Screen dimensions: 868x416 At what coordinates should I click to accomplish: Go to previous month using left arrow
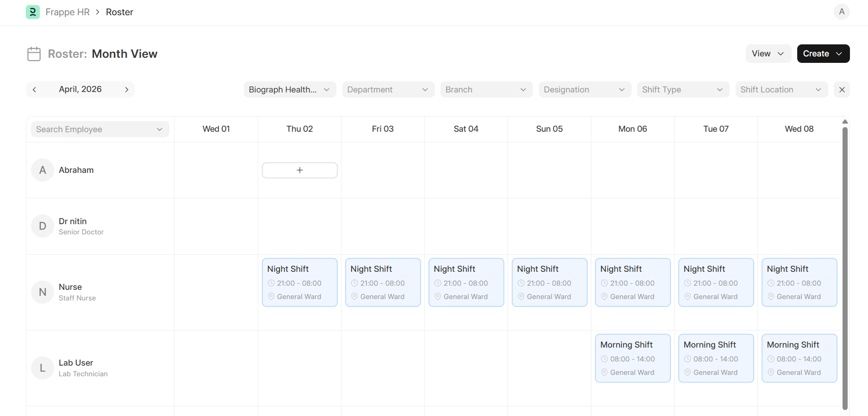point(34,90)
